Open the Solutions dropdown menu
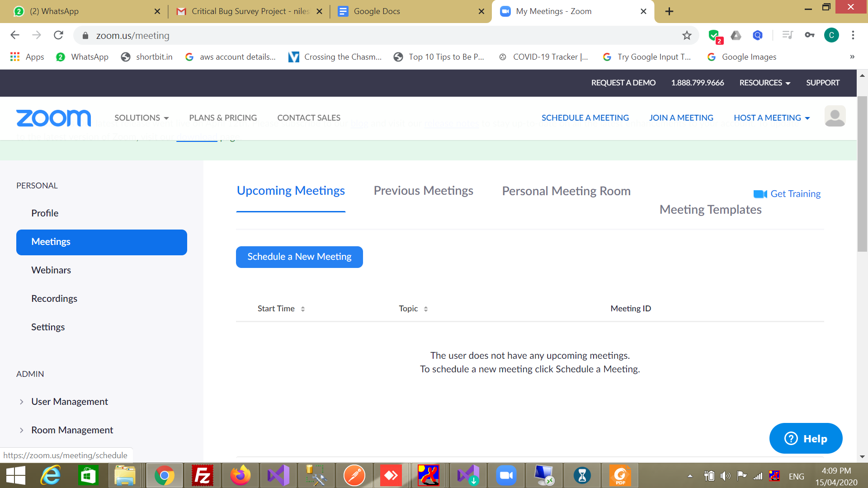This screenshot has height=488, width=868. (141, 118)
